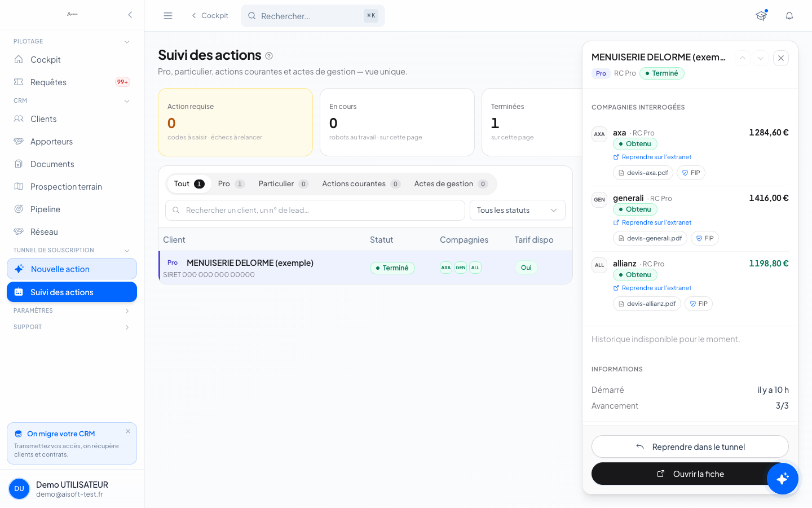Open devis-generali.pdf attachment
The width and height of the screenshot is (812, 508).
point(650,238)
